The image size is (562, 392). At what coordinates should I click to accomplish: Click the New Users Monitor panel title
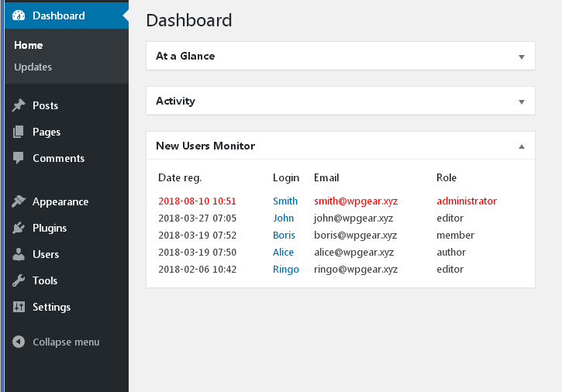[205, 146]
